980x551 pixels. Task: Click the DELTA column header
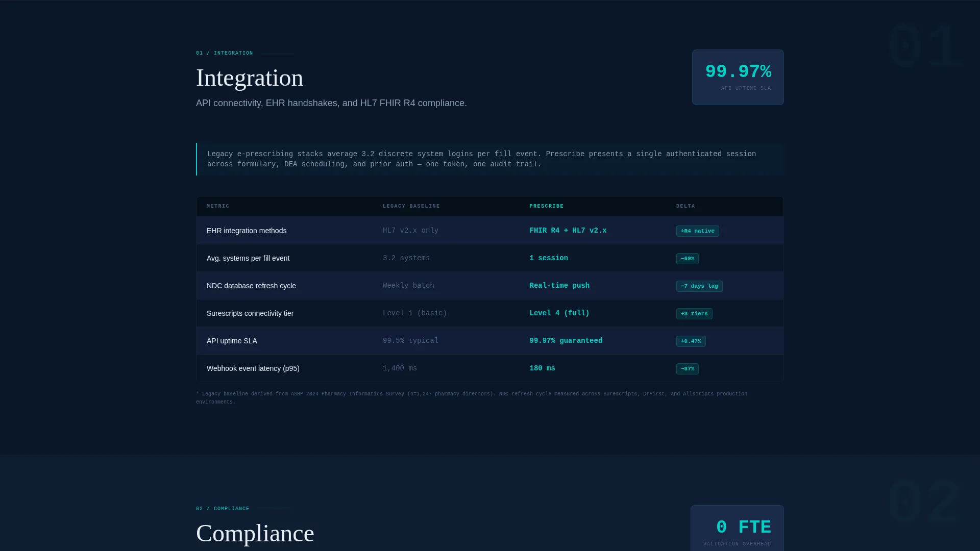tap(685, 206)
